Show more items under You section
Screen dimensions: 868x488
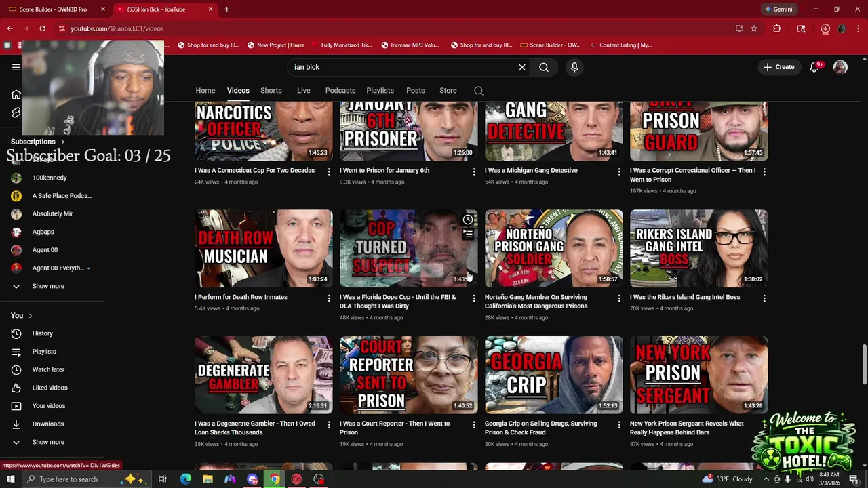click(49, 442)
